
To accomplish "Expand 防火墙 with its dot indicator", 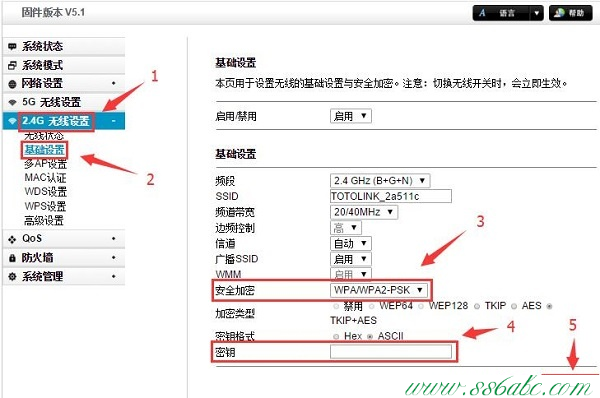I will (114, 257).
